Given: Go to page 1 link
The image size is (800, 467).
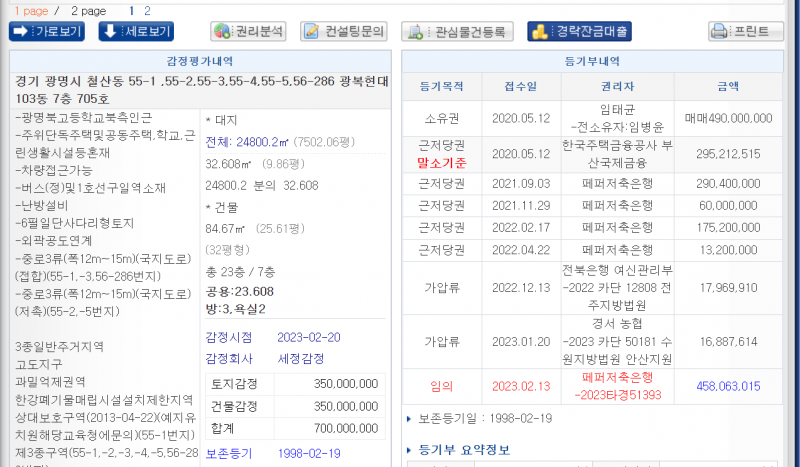Looking at the screenshot, I should coord(131,11).
